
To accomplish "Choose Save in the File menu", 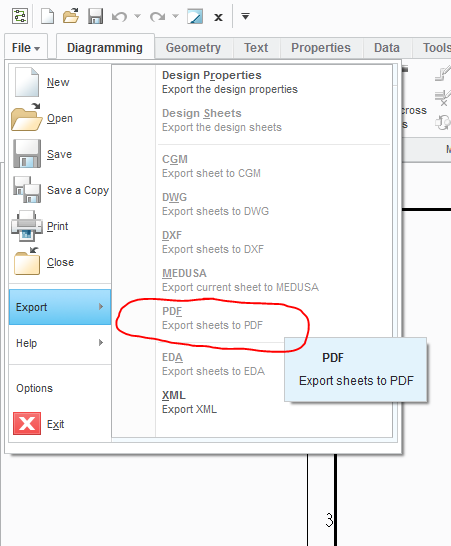I will (60, 154).
